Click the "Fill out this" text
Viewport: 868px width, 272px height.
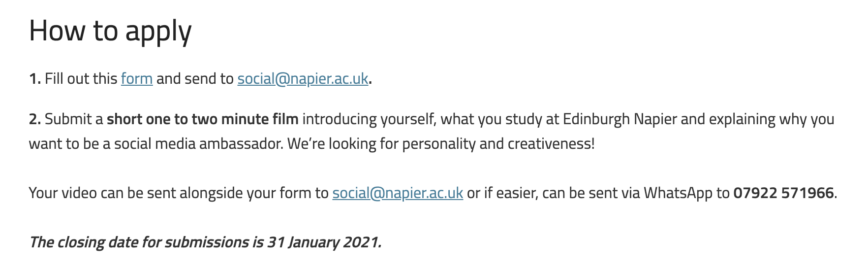pyautogui.click(x=81, y=78)
